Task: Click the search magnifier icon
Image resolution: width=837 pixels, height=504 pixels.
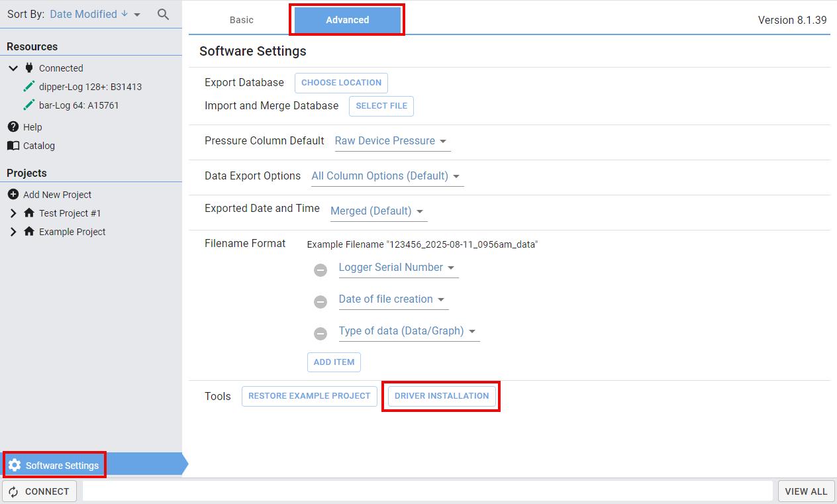Action: coord(163,14)
